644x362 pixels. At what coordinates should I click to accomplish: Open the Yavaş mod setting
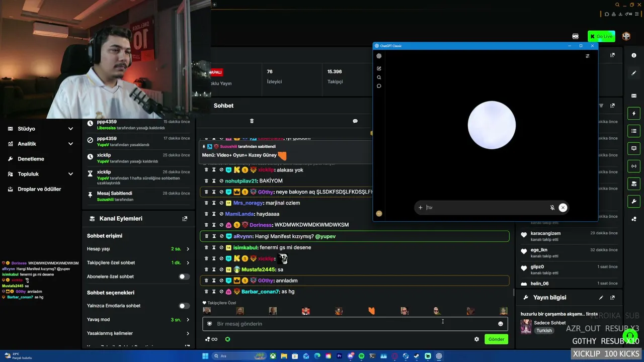[138, 320]
